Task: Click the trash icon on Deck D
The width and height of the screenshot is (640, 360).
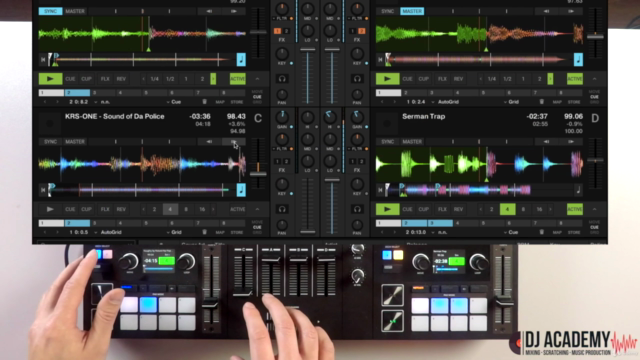Action: 542,232
